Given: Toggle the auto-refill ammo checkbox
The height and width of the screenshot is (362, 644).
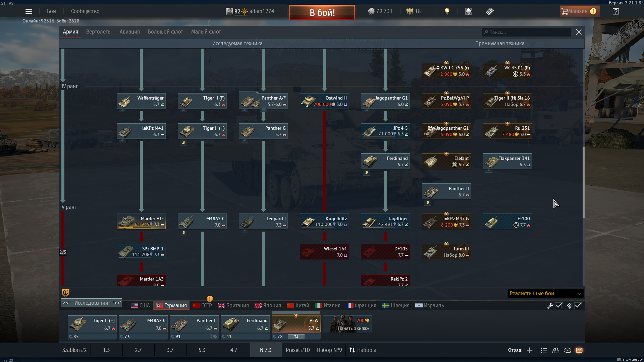Looking at the screenshot, I should pos(578,305).
